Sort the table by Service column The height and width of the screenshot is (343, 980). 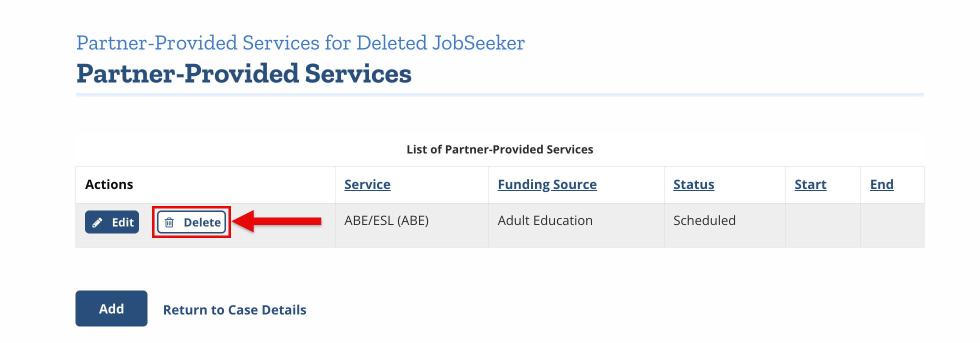367,184
